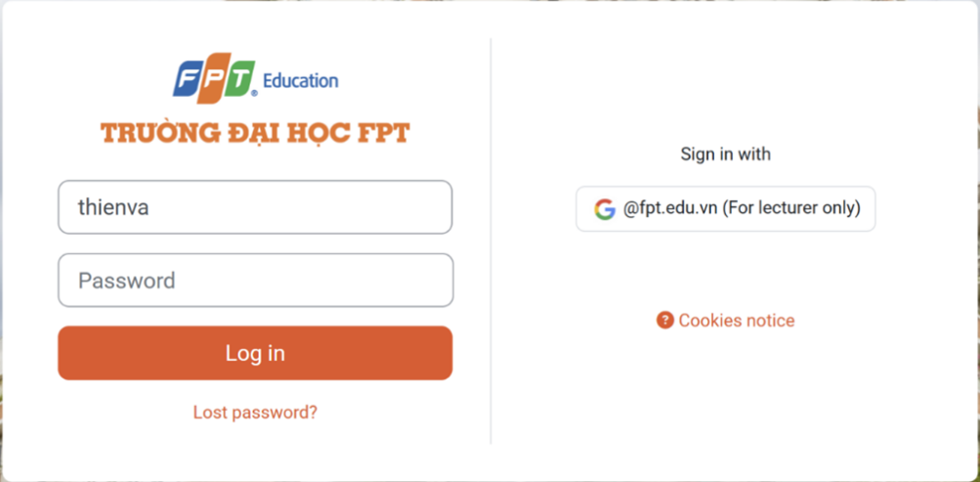Click the Password placeholder text

(127, 281)
